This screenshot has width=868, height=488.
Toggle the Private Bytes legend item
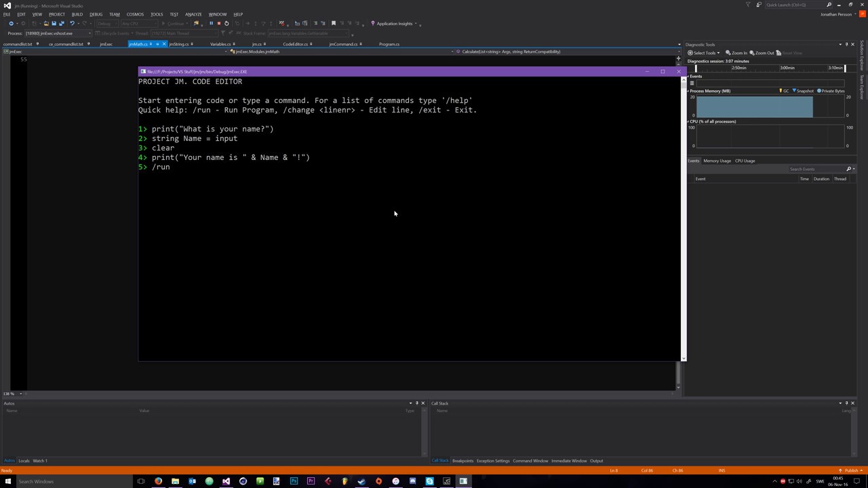click(x=831, y=91)
